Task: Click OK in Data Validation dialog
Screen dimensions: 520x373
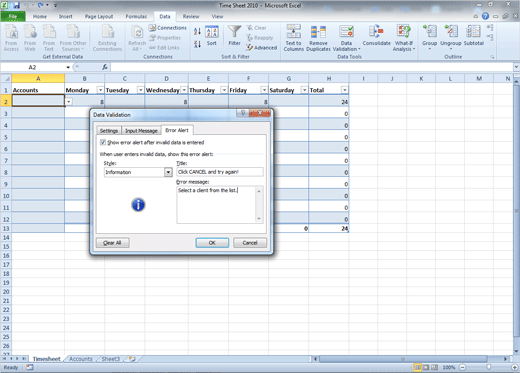Action: pos(212,243)
